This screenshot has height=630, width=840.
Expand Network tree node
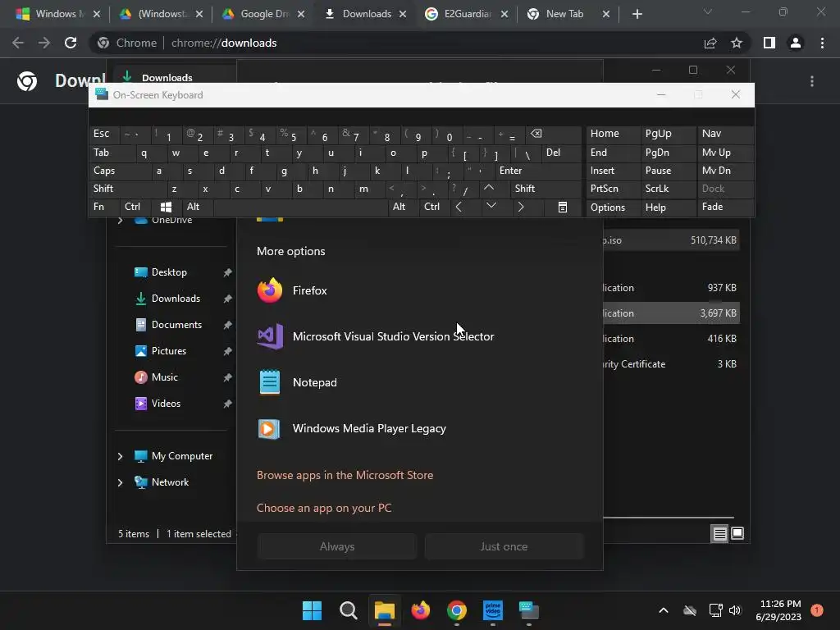tap(120, 482)
